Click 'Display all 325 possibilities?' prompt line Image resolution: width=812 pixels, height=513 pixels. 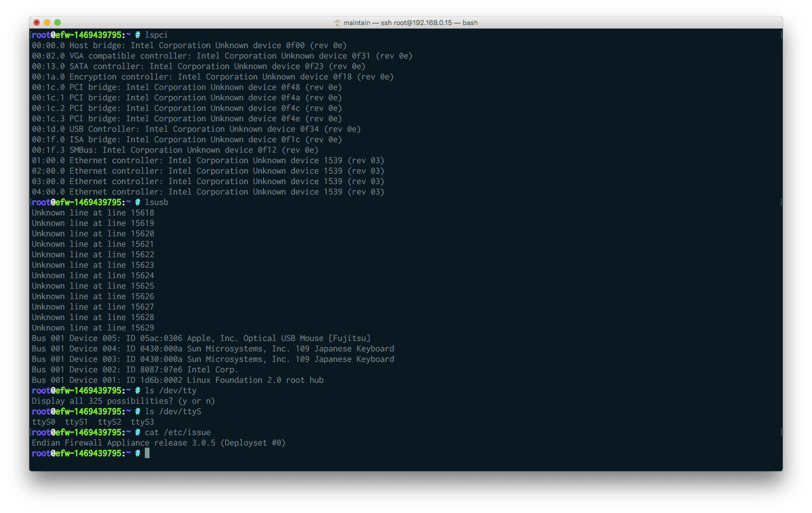123,401
